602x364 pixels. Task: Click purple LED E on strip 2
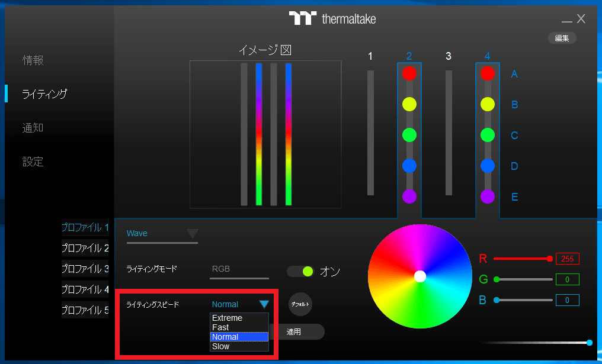coord(409,197)
